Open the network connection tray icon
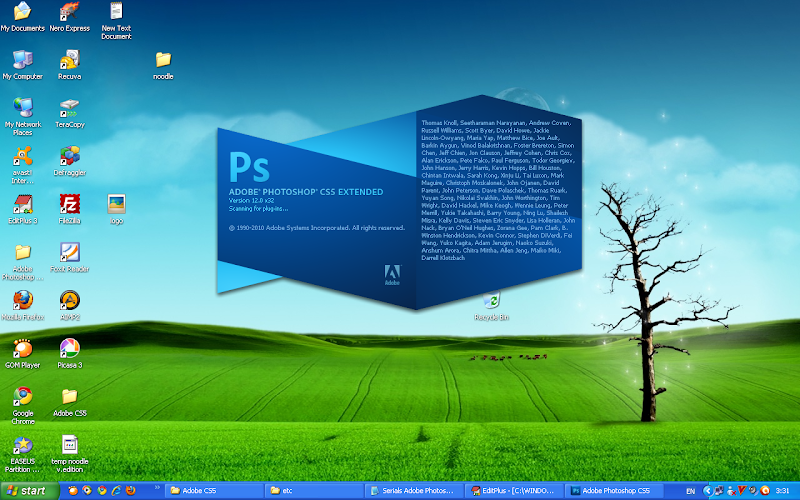The width and height of the screenshot is (800, 500). click(x=719, y=491)
